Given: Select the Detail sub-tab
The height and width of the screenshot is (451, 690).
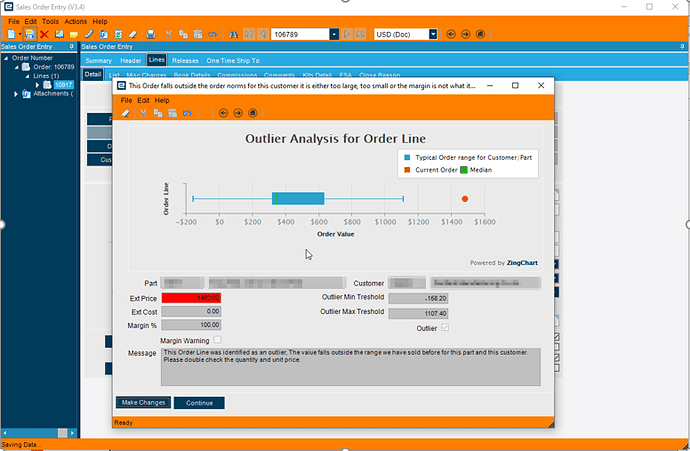Looking at the screenshot, I should 93,74.
